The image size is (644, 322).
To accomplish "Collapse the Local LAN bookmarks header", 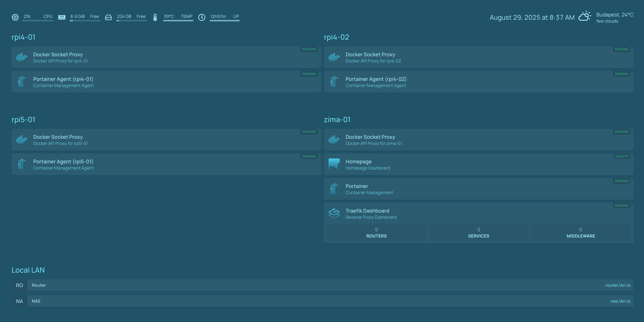I will 28,270.
